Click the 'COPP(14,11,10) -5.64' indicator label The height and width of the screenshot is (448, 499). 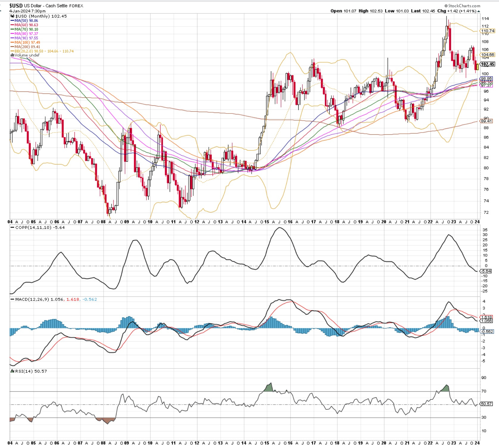click(40, 227)
